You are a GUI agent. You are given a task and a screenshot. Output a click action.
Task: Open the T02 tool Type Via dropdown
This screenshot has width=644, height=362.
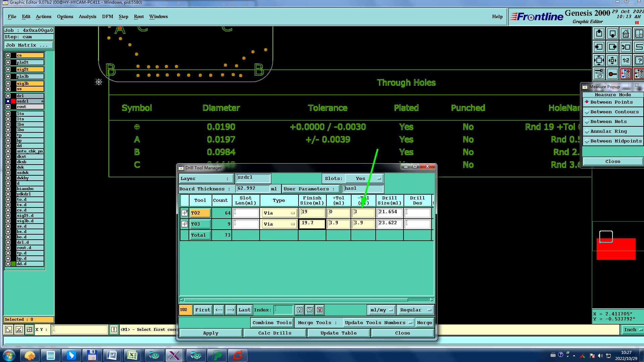click(x=279, y=213)
